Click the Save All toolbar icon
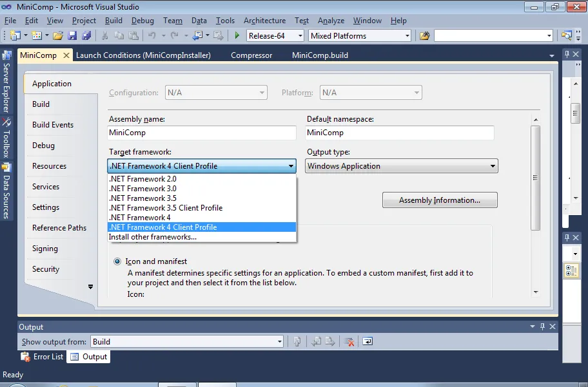The width and height of the screenshot is (588, 387). tap(86, 35)
